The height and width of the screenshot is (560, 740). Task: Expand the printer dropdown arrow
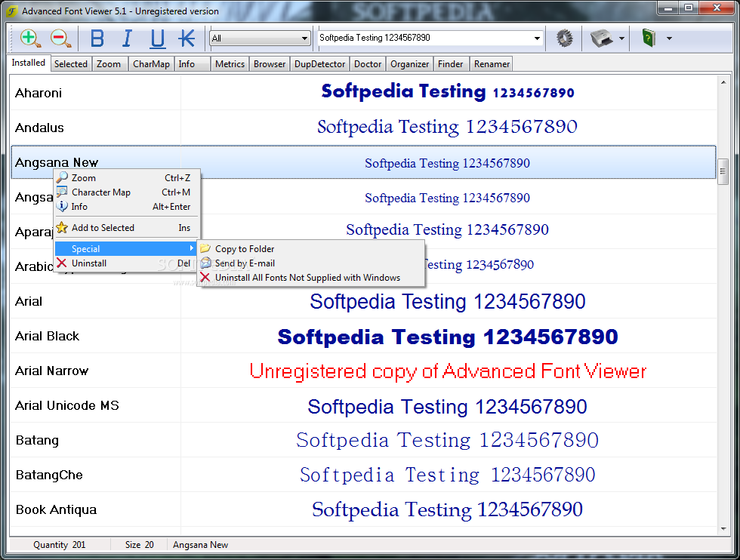click(621, 38)
